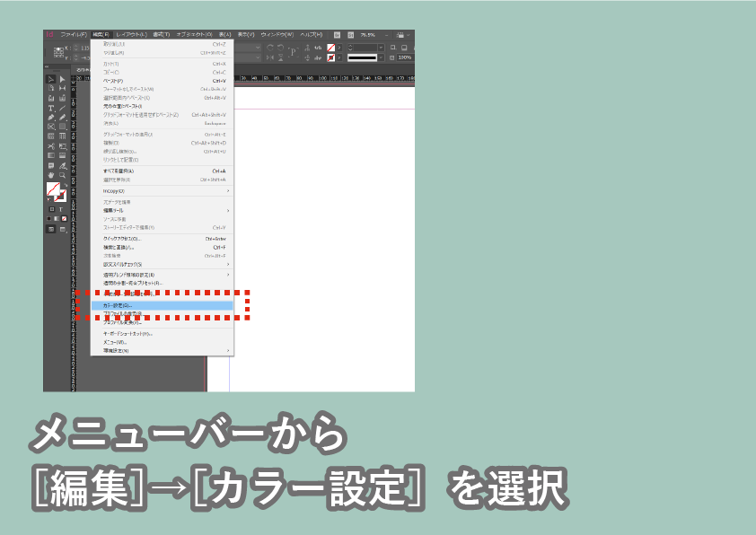Image resolution: width=756 pixels, height=535 pixels.
Task: Click the X position input field
Action: pyautogui.click(x=84, y=48)
